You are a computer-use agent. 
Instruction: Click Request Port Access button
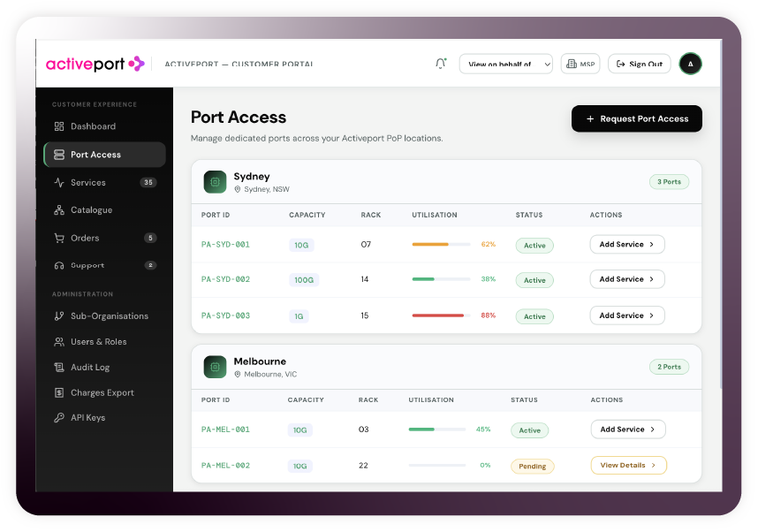(637, 118)
